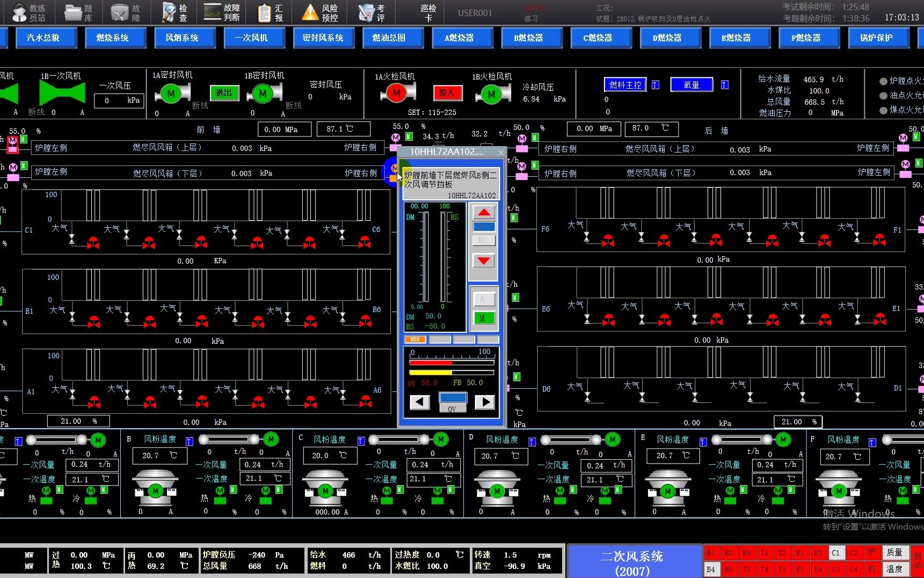
Task: Open 巡检卡 inspection card
Action: (428, 13)
